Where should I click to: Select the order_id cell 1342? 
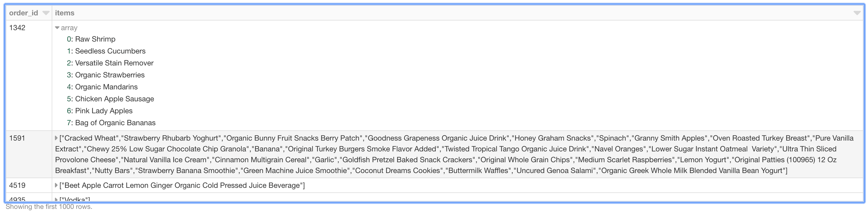[x=17, y=28]
